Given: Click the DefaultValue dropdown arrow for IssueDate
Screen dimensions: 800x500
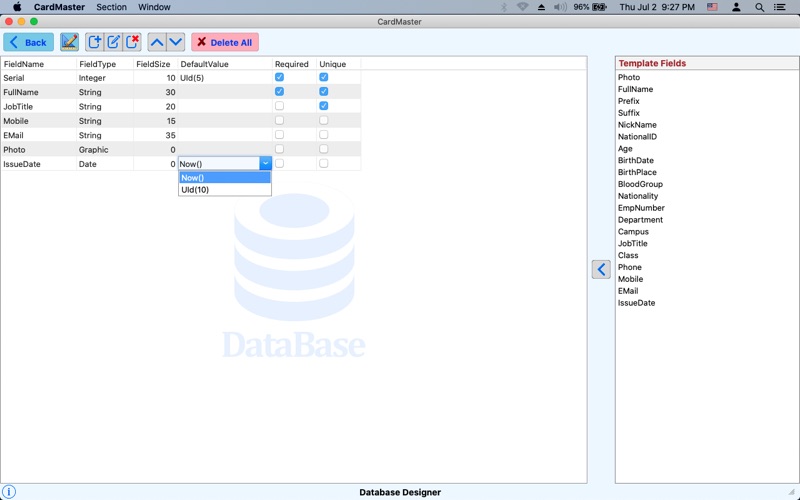Looking at the screenshot, I should (x=265, y=163).
